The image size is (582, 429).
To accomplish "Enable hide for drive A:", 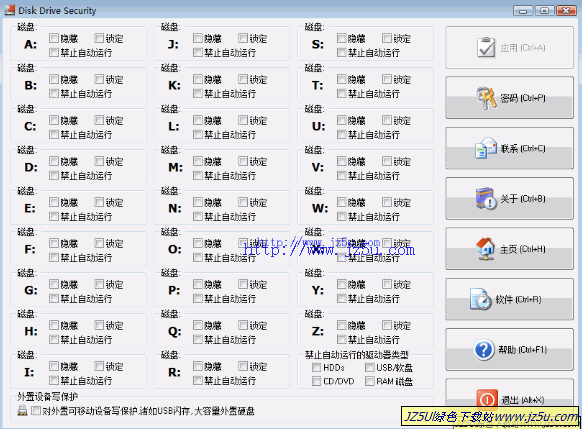I will click(x=54, y=38).
